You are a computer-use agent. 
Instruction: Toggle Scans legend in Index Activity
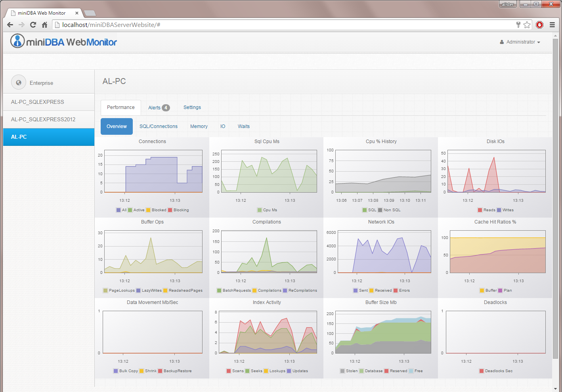click(x=235, y=371)
